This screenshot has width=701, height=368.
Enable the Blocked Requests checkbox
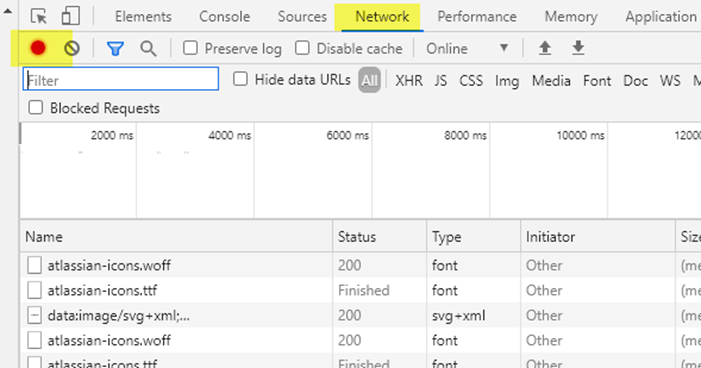(x=35, y=107)
